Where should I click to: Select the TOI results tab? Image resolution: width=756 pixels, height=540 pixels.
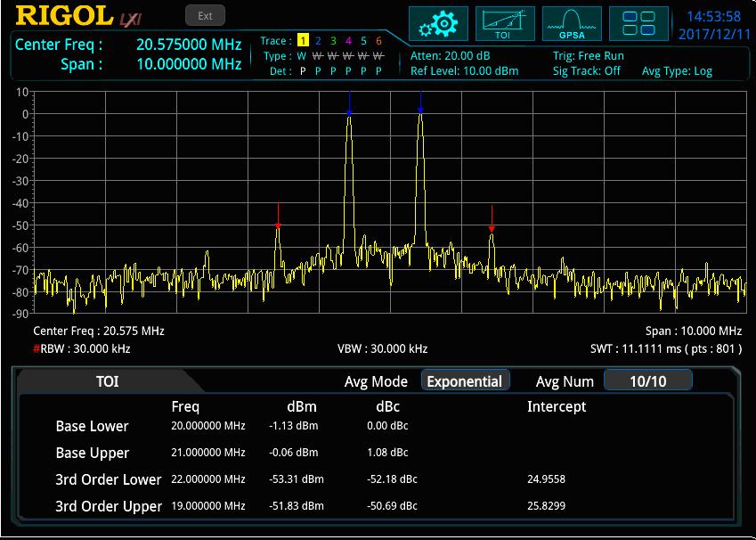[108, 381]
